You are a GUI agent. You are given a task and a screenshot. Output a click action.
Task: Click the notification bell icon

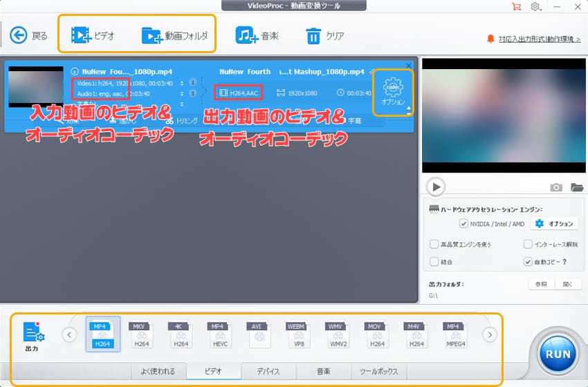490,39
